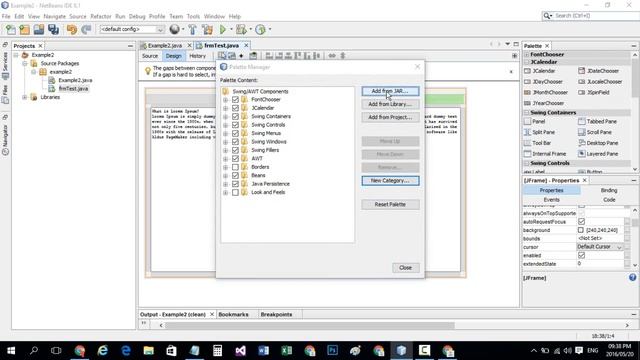Click the change horizontal resizability icon
This screenshot has height=360, width=640.
[x=332, y=56]
